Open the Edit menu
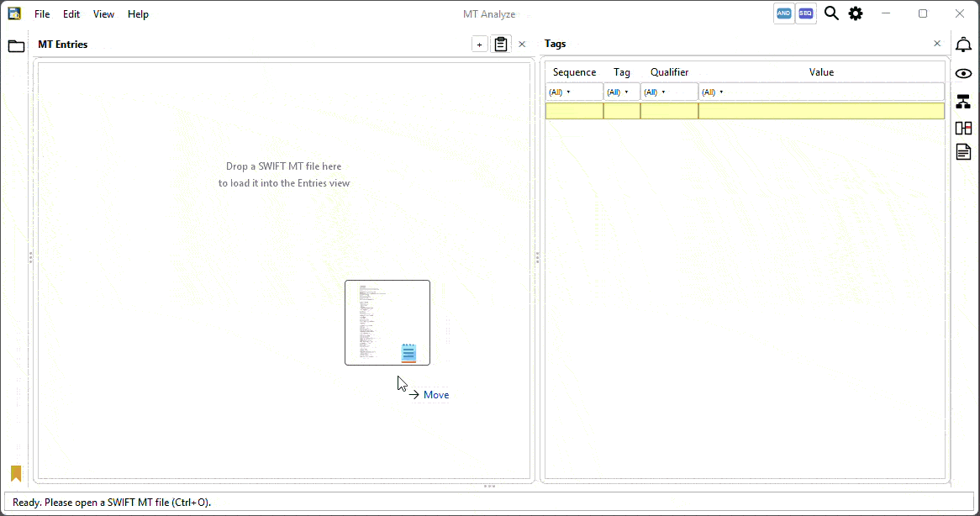 [x=71, y=13]
